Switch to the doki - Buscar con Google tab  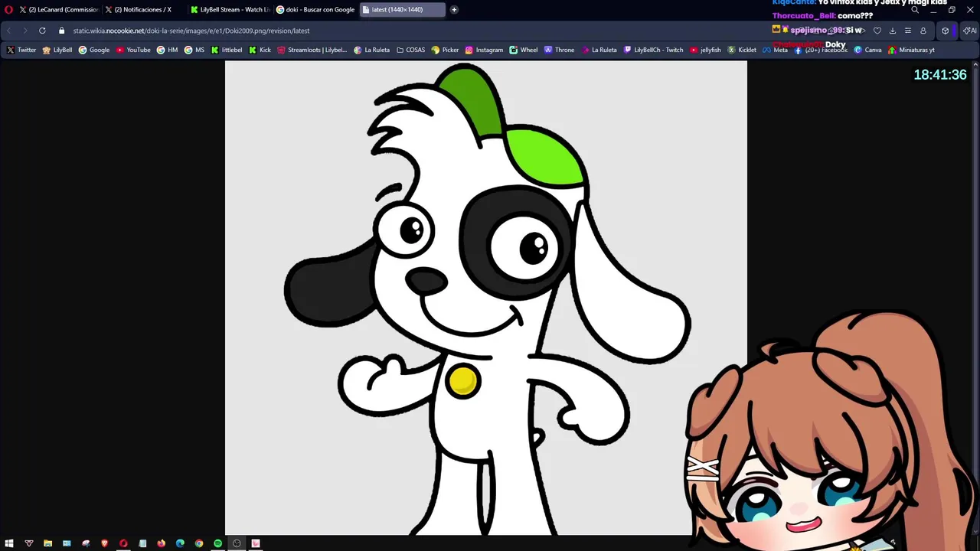(x=315, y=10)
